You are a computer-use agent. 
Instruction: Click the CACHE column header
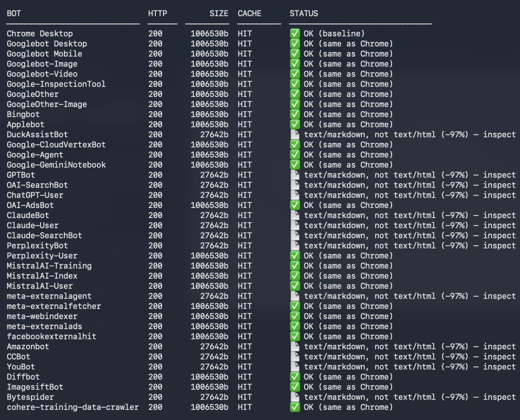pos(249,14)
